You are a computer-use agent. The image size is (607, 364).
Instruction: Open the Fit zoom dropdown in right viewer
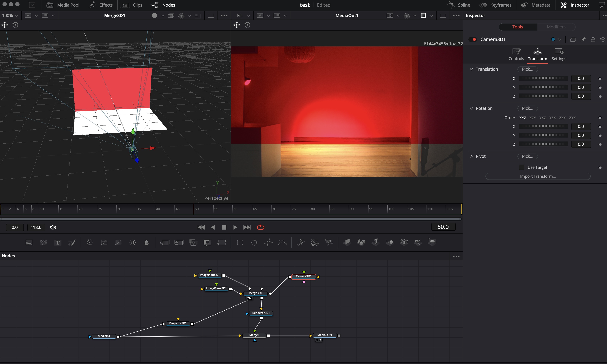[x=243, y=15]
